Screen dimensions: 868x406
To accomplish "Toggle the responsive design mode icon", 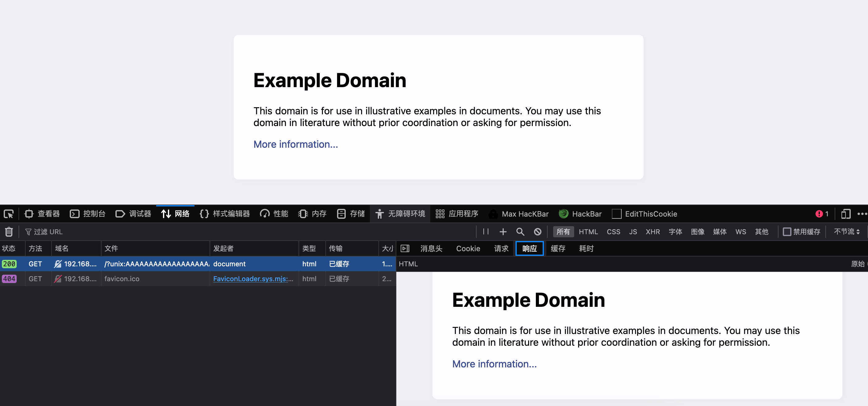I will click(x=845, y=214).
